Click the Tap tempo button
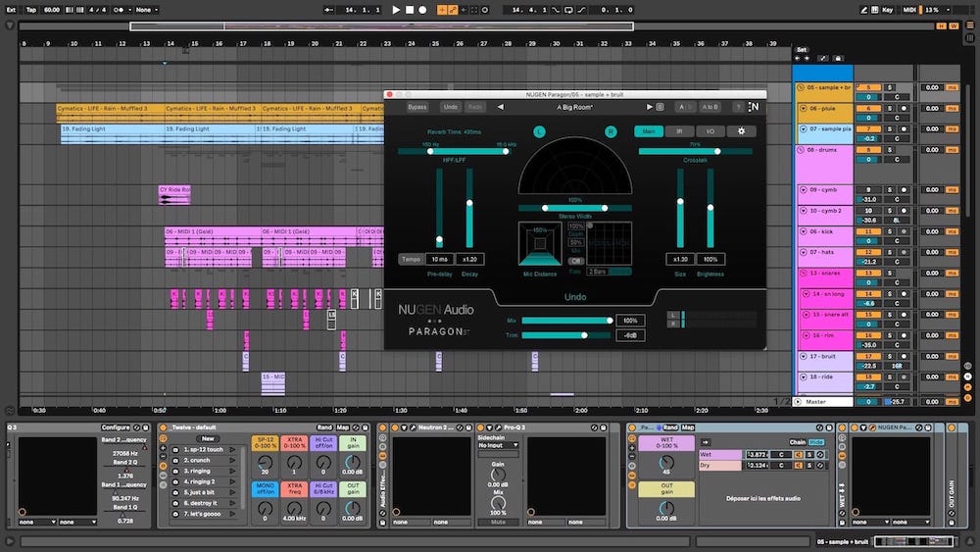Screen dimensions: 980x552 tap(31, 10)
